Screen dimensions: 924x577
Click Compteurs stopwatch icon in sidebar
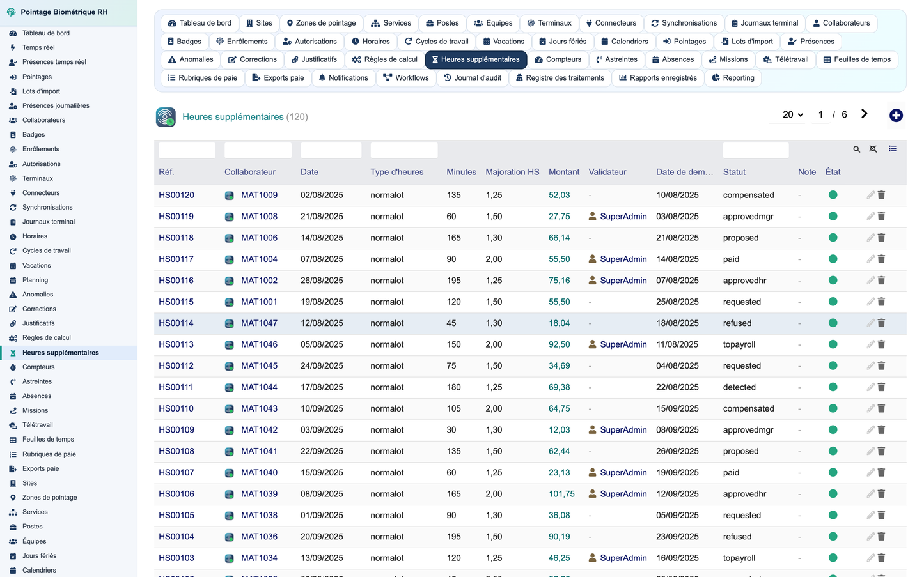tap(13, 367)
